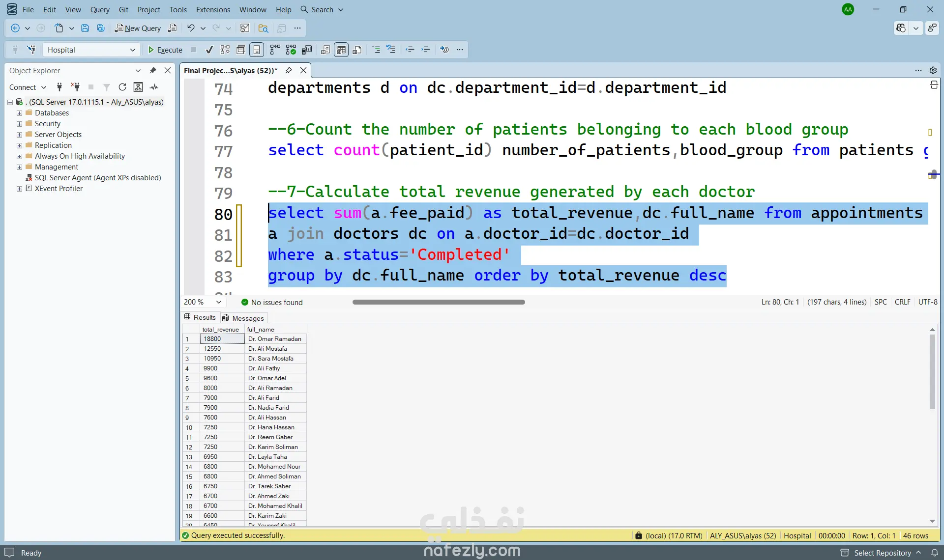The width and height of the screenshot is (944, 560).
Task: Switch to the Messages tab
Action: pyautogui.click(x=243, y=318)
